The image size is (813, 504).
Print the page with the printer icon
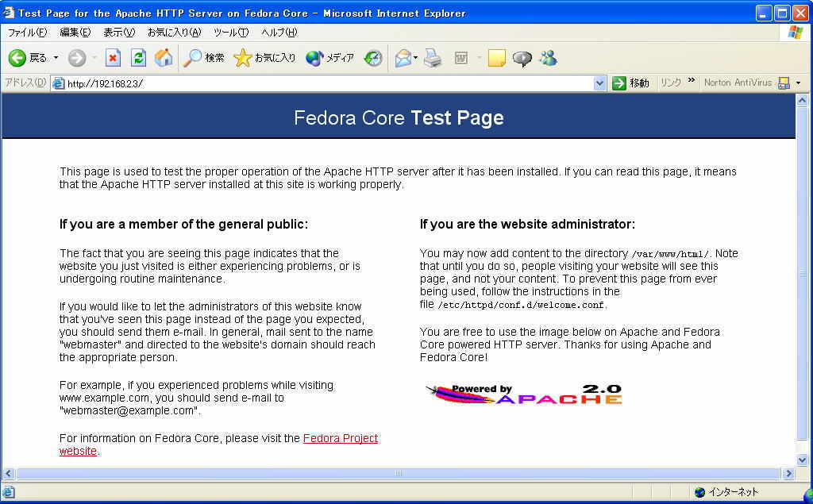(x=433, y=58)
